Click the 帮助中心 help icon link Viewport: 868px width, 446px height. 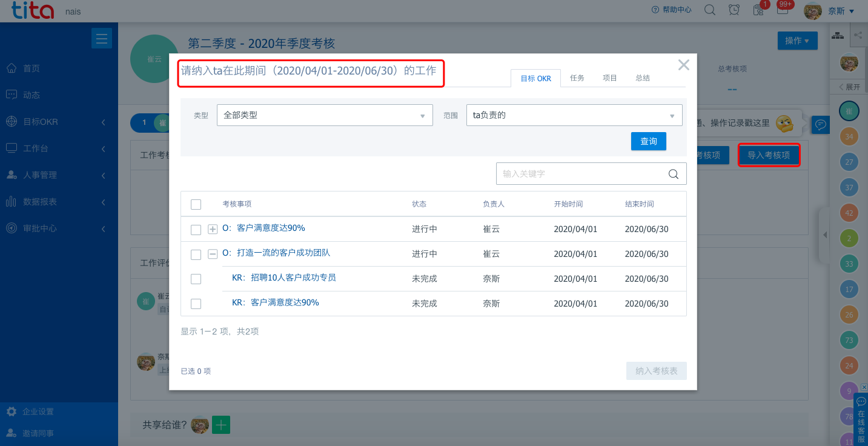(x=671, y=10)
